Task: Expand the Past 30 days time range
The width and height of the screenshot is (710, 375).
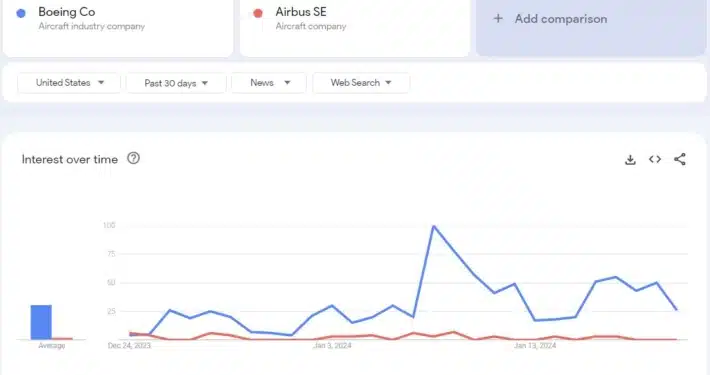Action: 176,83
